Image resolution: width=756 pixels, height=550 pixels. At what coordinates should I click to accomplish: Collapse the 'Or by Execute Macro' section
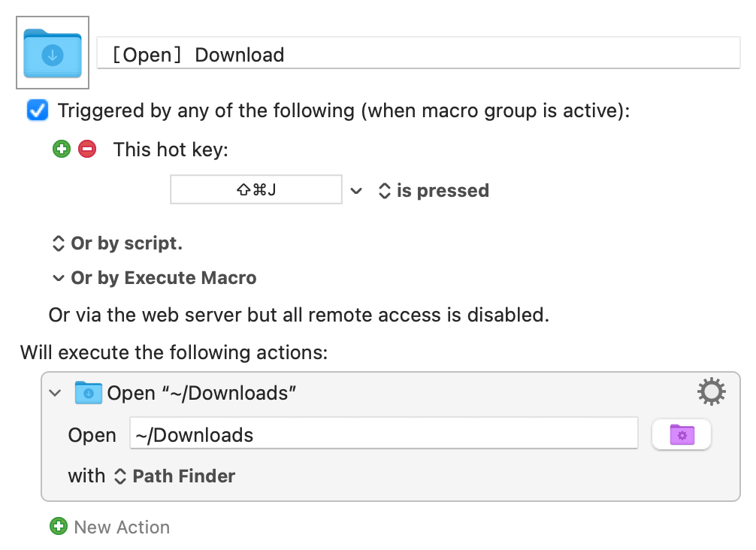[x=58, y=278]
